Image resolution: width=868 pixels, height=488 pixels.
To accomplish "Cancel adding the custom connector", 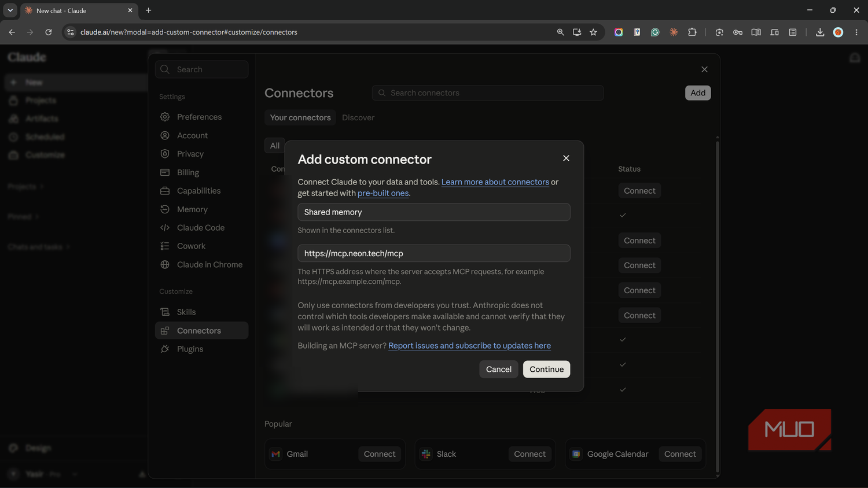I will coord(498,369).
